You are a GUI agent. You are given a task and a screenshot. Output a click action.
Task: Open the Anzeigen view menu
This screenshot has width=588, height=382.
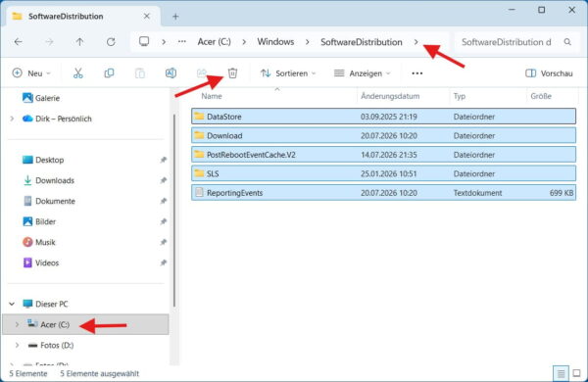point(363,73)
